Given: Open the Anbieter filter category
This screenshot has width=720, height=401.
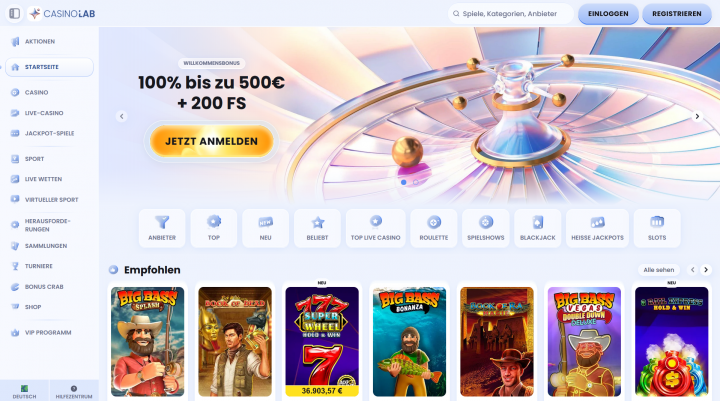Looking at the screenshot, I should [162, 228].
